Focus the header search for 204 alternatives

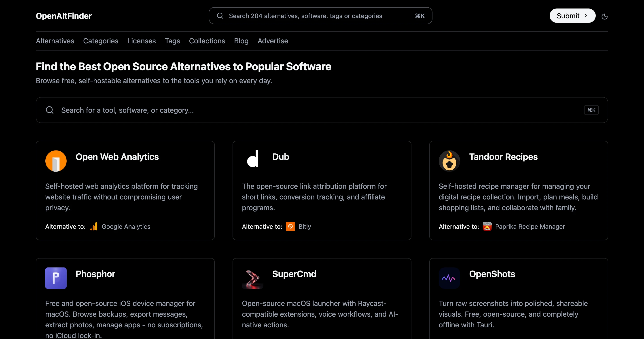coord(320,16)
